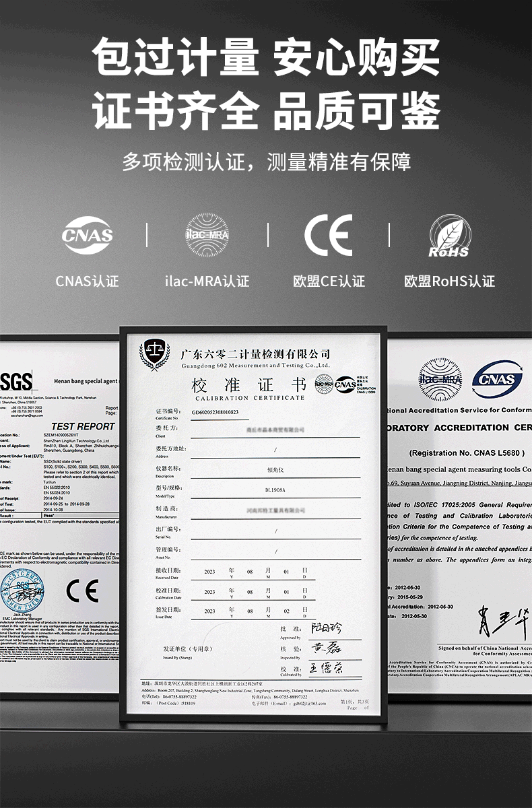Click the SGS logo on the test report
532x808 pixels.
click(x=16, y=382)
